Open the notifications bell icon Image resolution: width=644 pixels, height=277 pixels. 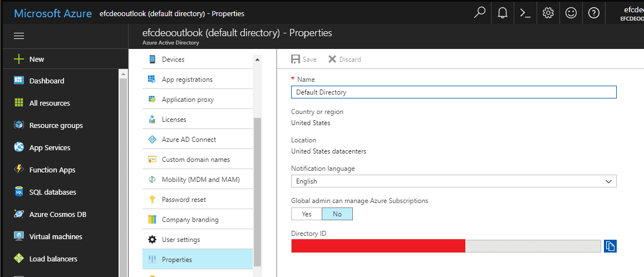[502, 13]
